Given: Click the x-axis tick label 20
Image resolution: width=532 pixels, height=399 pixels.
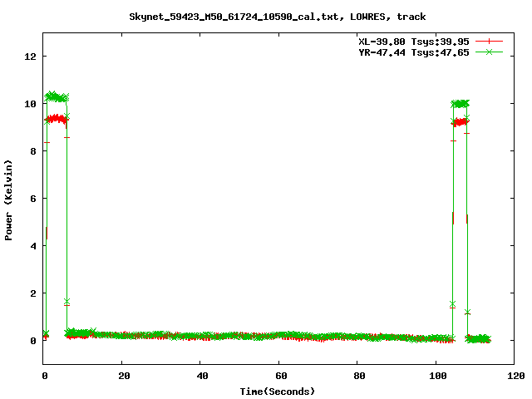Looking at the screenshot, I should coord(122,375).
